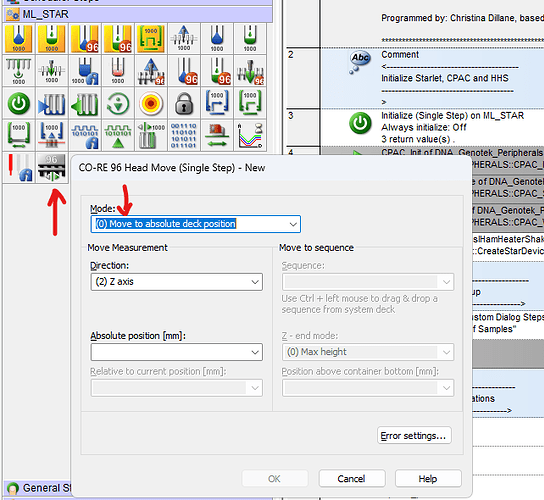Screen dimensions: 544x500
Task: Expand the Direction Z axis dropdown
Action: click(177, 282)
